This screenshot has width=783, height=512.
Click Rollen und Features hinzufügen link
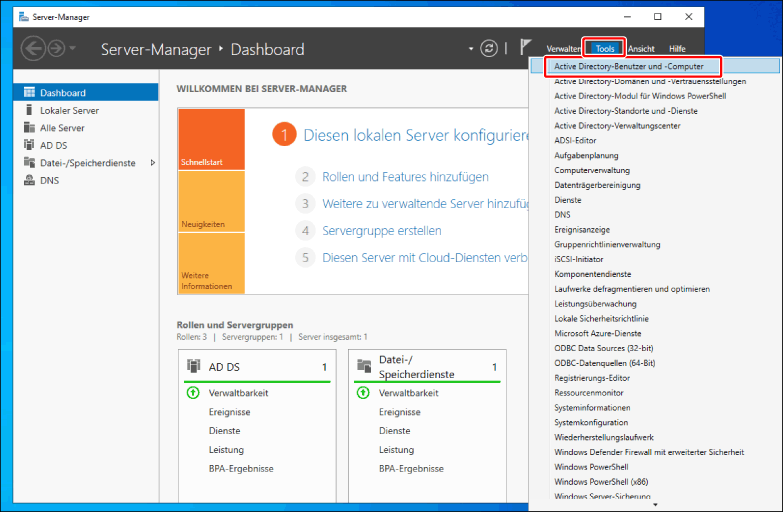click(x=405, y=177)
